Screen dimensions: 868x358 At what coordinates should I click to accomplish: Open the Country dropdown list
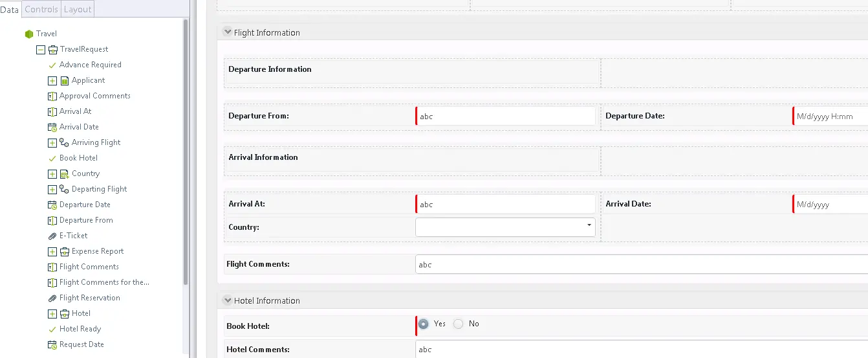click(589, 226)
